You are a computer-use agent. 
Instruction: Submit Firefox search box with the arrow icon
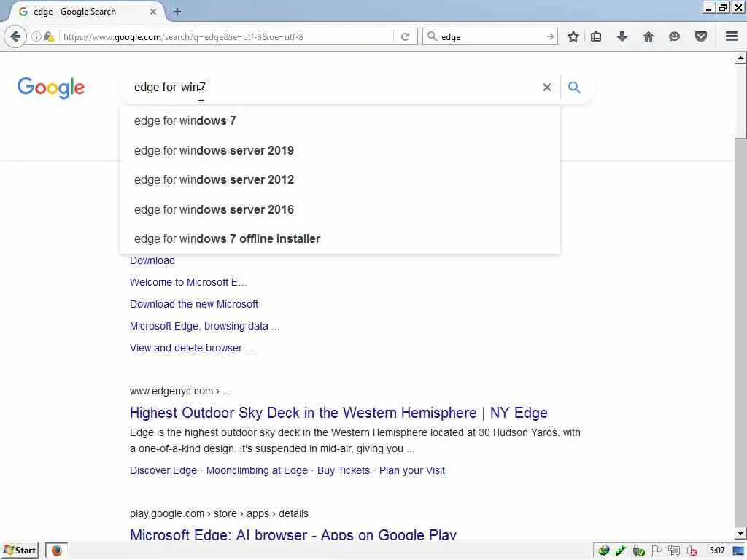[550, 36]
